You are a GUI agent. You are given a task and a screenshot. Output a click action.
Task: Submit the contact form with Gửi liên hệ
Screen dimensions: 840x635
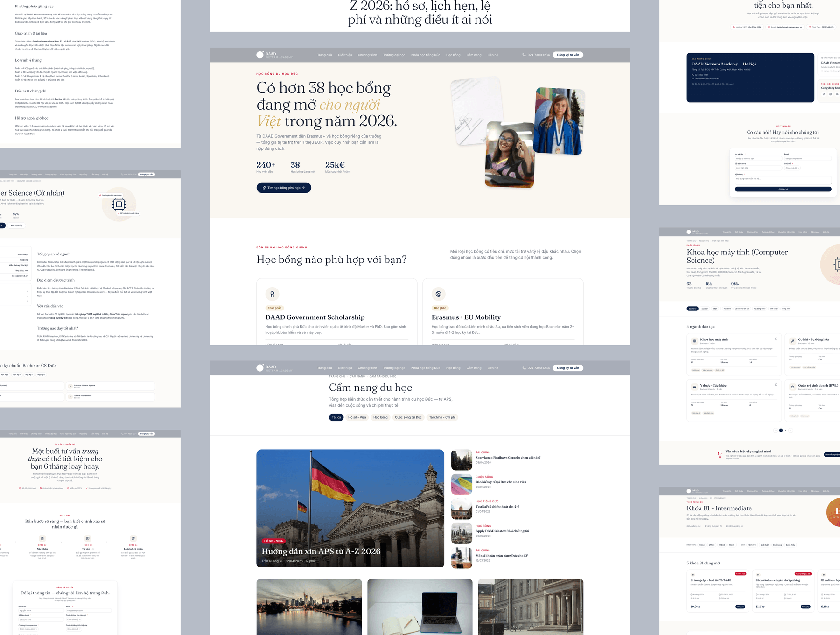[x=783, y=189]
